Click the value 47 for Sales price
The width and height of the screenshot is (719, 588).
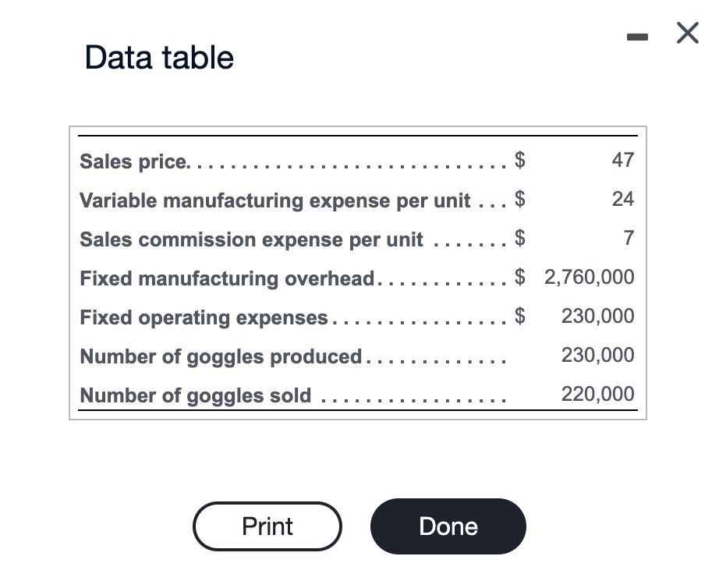(624, 160)
